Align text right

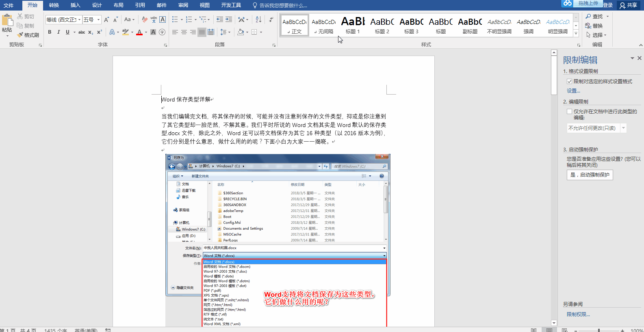(x=193, y=32)
